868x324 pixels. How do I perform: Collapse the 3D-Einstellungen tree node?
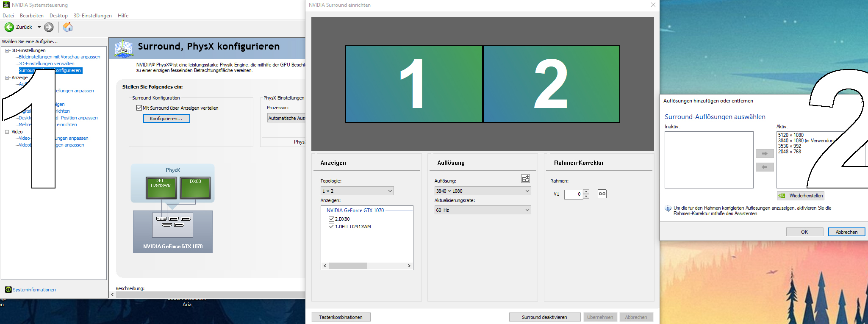click(x=7, y=50)
